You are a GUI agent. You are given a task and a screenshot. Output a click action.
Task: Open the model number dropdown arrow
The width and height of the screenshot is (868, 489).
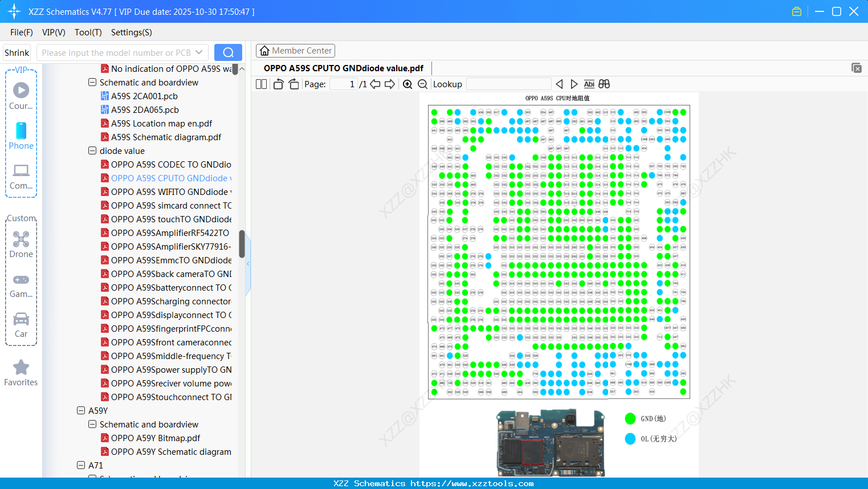click(x=199, y=52)
